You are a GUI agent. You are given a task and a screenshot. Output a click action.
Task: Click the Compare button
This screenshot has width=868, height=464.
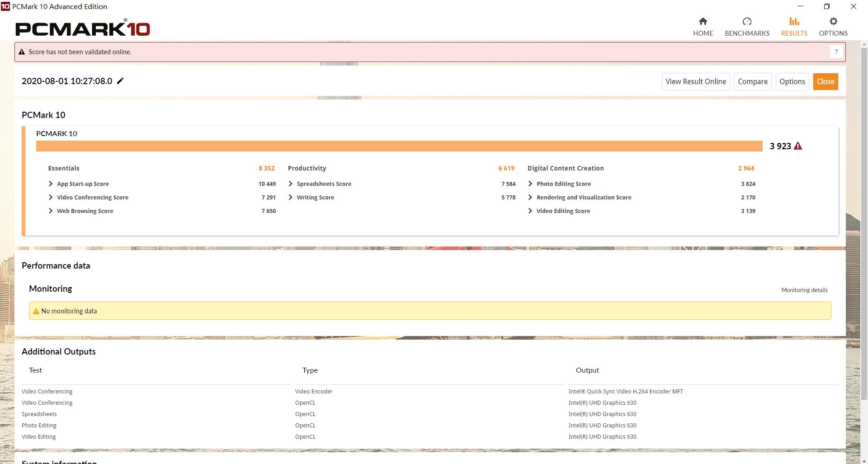pos(753,81)
